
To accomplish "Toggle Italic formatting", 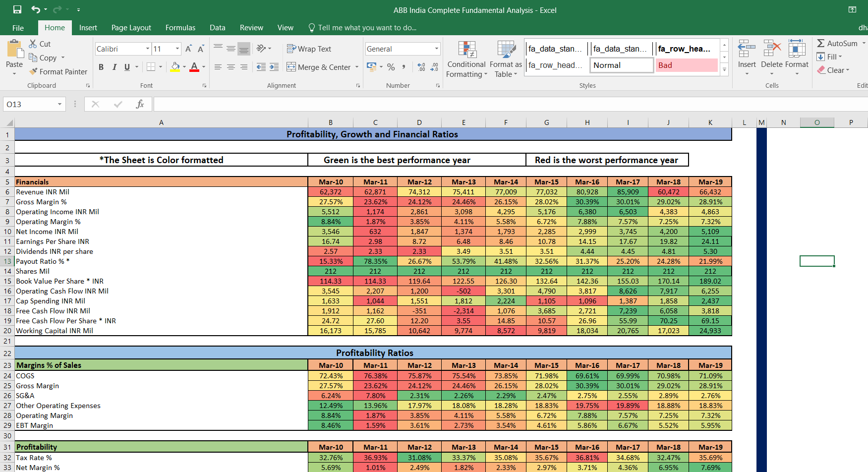I will (114, 67).
